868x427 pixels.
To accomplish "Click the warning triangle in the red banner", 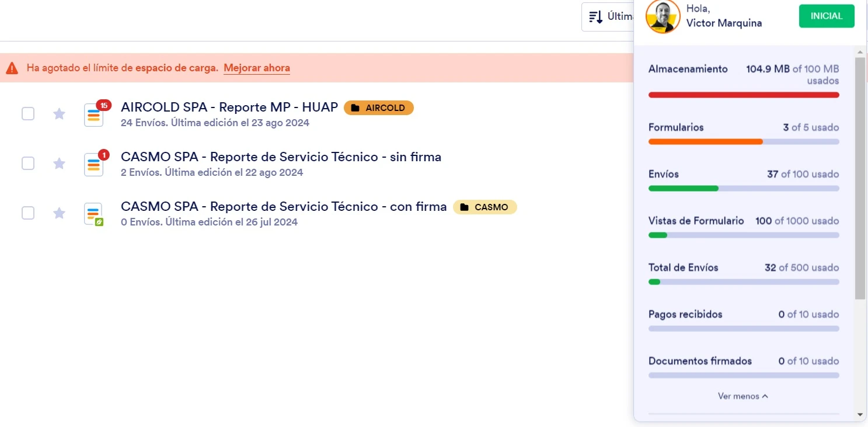I will coord(11,67).
